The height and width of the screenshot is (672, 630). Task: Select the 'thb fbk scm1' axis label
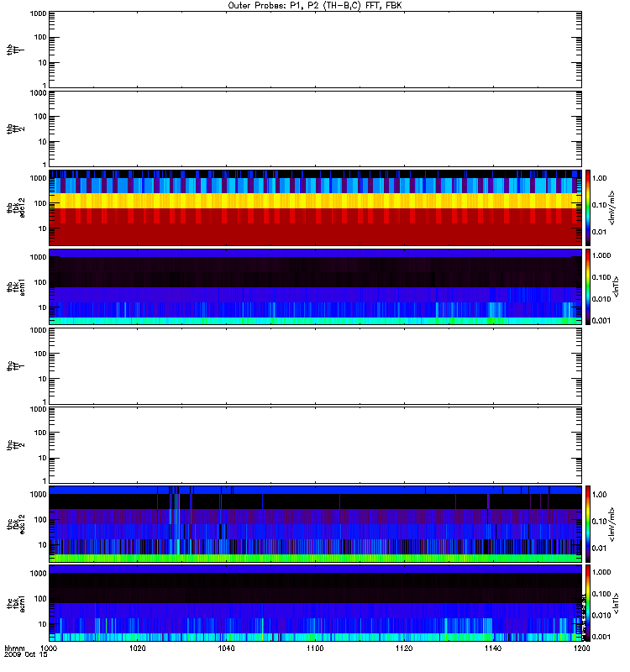(16, 286)
